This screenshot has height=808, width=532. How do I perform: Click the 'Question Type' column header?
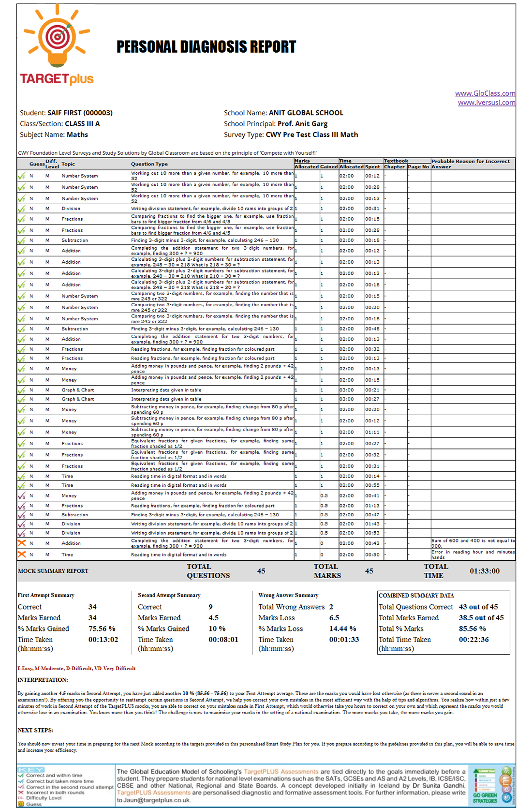coord(149,164)
